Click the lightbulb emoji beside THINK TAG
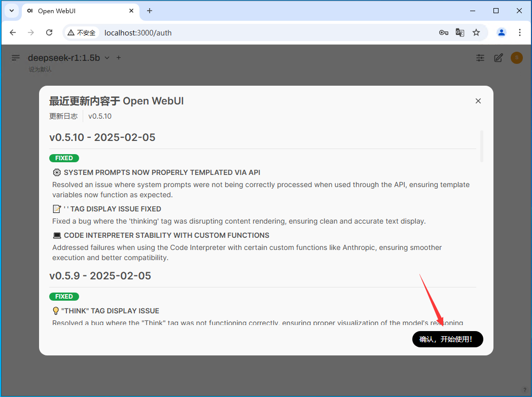 pos(56,311)
